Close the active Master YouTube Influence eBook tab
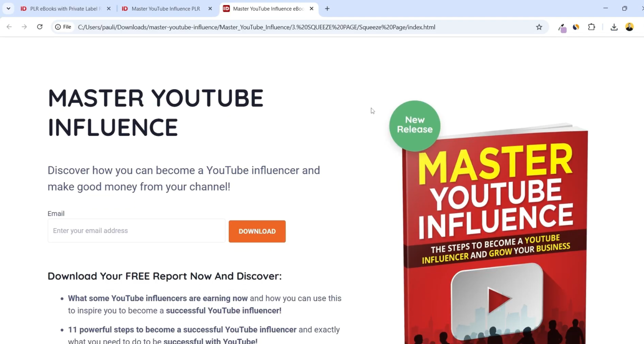Image resolution: width=644 pixels, height=344 pixels. tap(311, 9)
